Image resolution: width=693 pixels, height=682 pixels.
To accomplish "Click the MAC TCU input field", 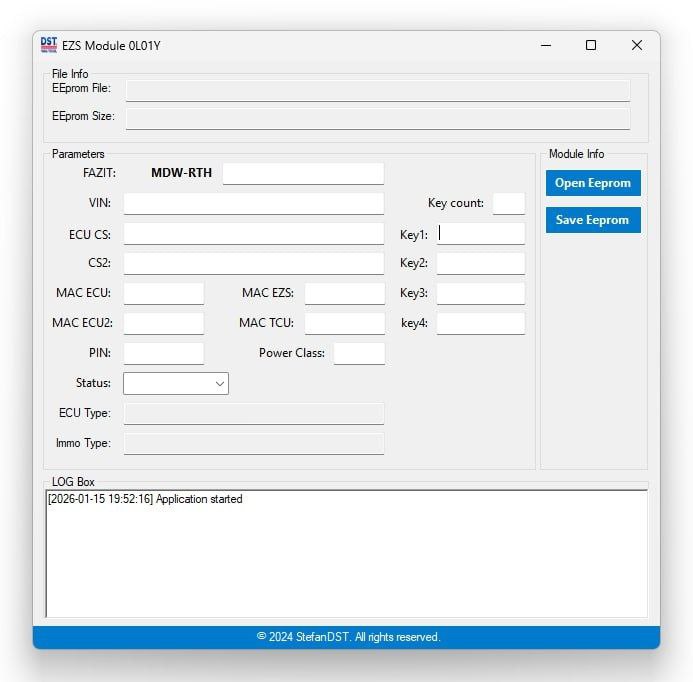I will (344, 323).
